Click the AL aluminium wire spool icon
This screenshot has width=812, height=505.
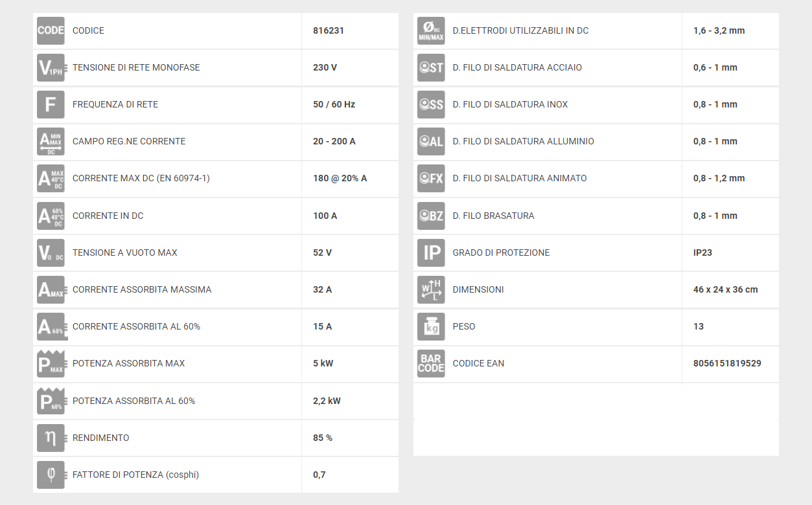click(x=431, y=141)
